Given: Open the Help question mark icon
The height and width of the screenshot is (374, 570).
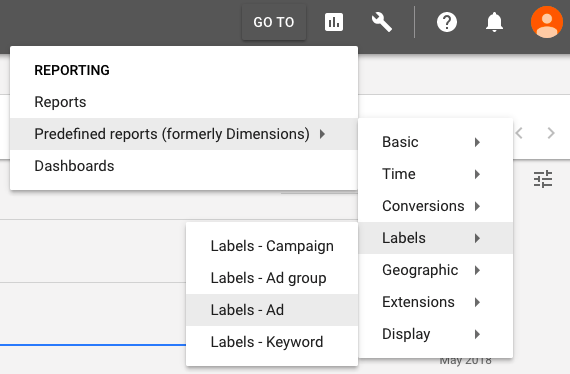Looking at the screenshot, I should pyautogui.click(x=447, y=22).
